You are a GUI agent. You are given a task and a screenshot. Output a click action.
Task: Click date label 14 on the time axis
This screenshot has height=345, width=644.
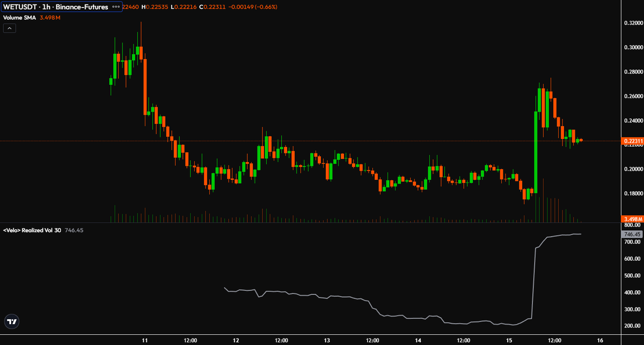click(x=418, y=340)
